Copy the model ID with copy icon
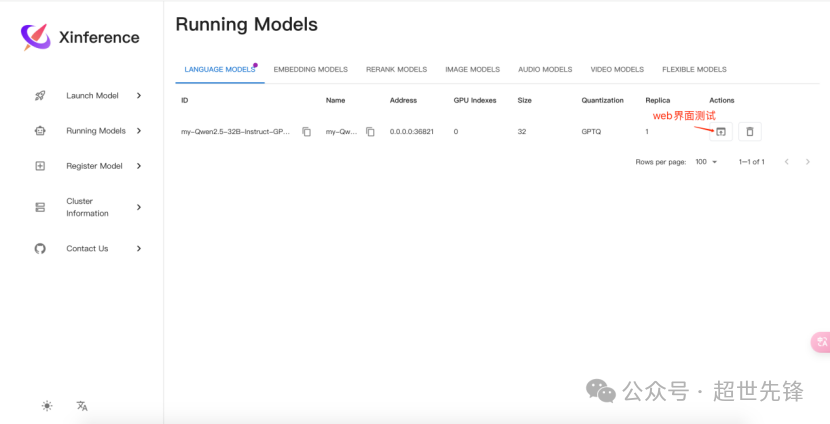 (306, 132)
